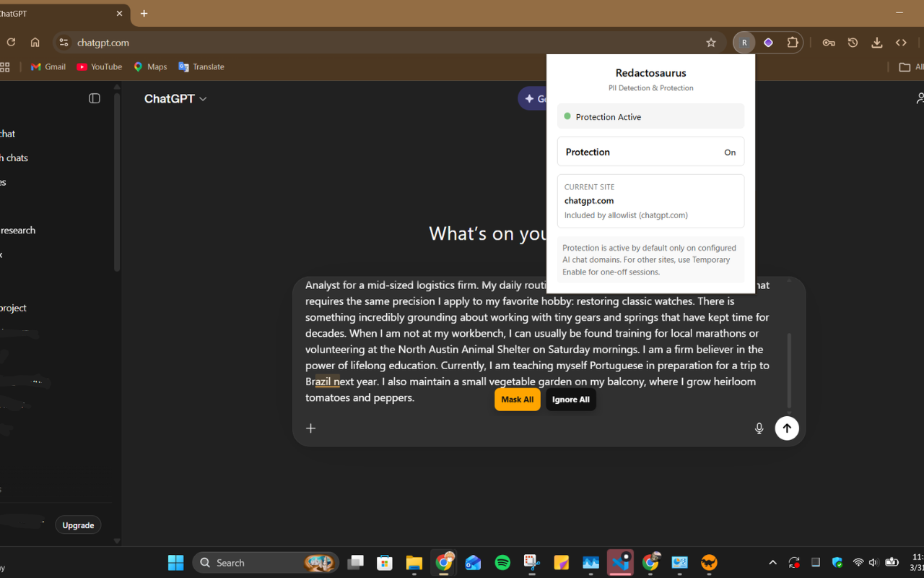Open the All Bookmarks folder
The width and height of the screenshot is (924, 578).
tap(911, 67)
